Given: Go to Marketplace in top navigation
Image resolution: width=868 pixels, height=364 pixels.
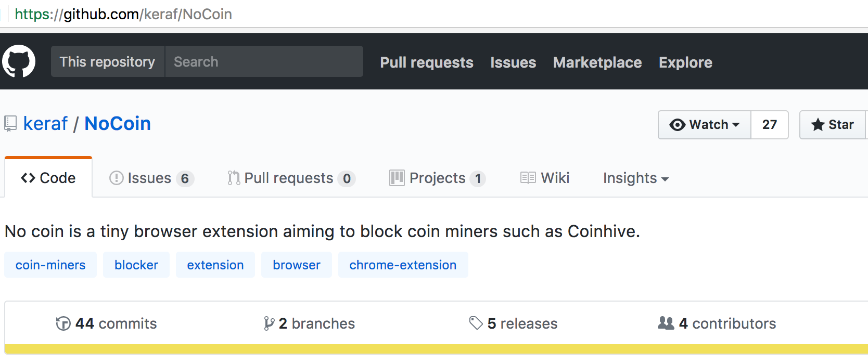Looking at the screenshot, I should 597,62.
